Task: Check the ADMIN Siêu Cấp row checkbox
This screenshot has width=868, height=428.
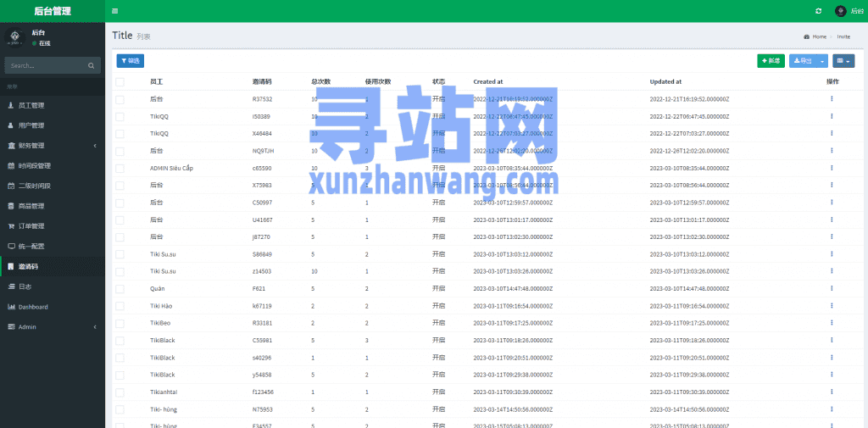Action: tap(120, 169)
